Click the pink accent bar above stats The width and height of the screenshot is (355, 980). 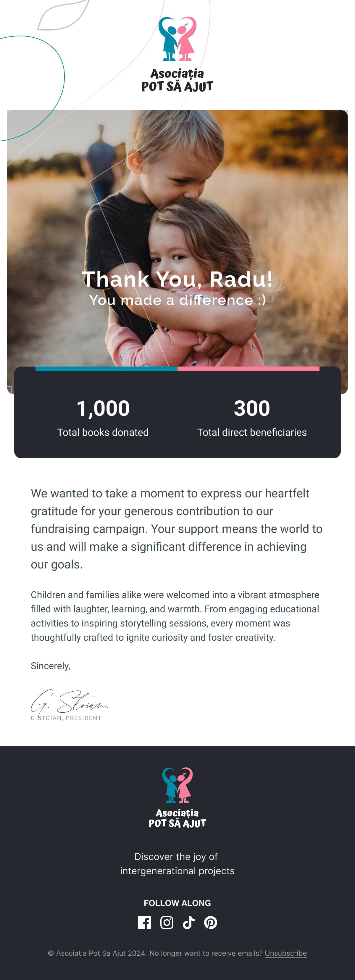click(248, 369)
